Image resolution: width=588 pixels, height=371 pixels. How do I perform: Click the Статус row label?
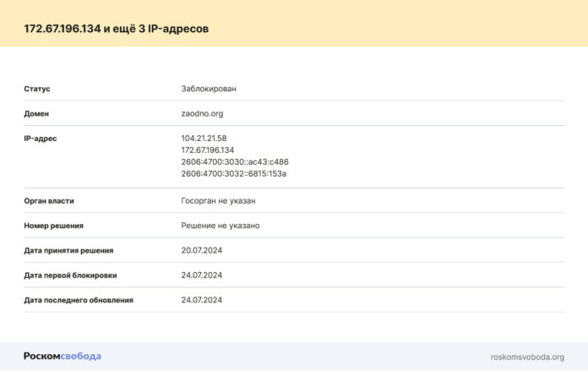pos(37,89)
